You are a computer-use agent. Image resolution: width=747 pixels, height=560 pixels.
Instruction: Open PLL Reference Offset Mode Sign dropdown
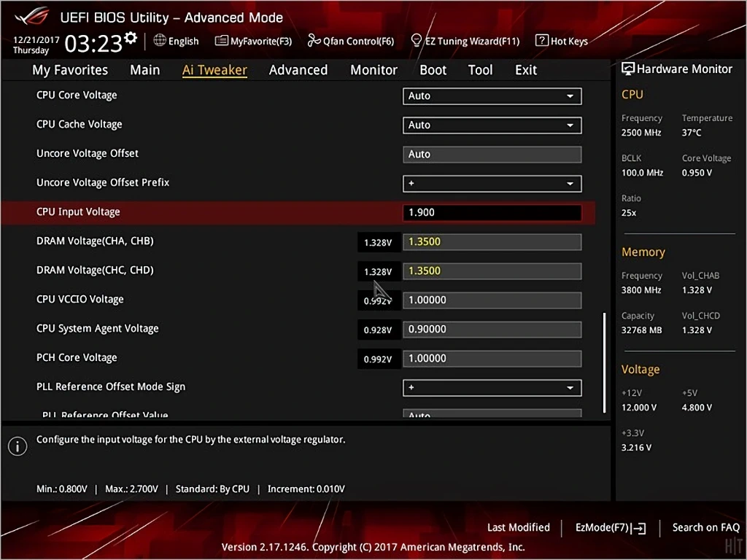[x=492, y=388]
